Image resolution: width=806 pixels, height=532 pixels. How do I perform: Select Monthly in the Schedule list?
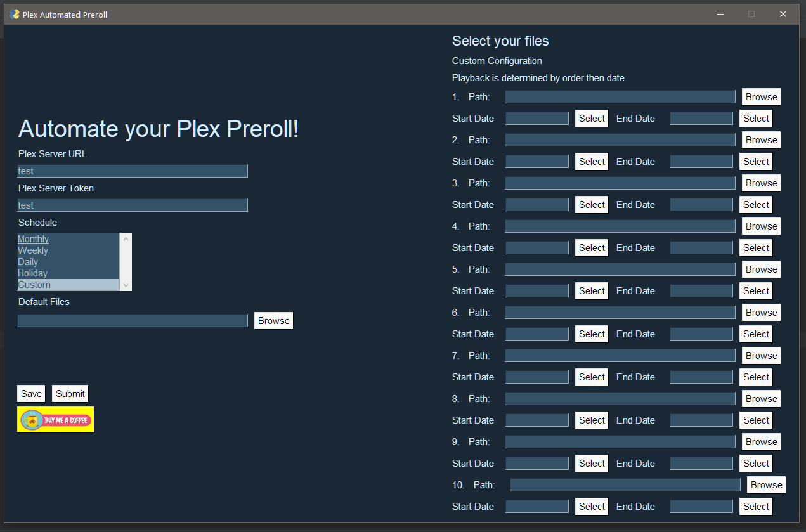point(68,239)
